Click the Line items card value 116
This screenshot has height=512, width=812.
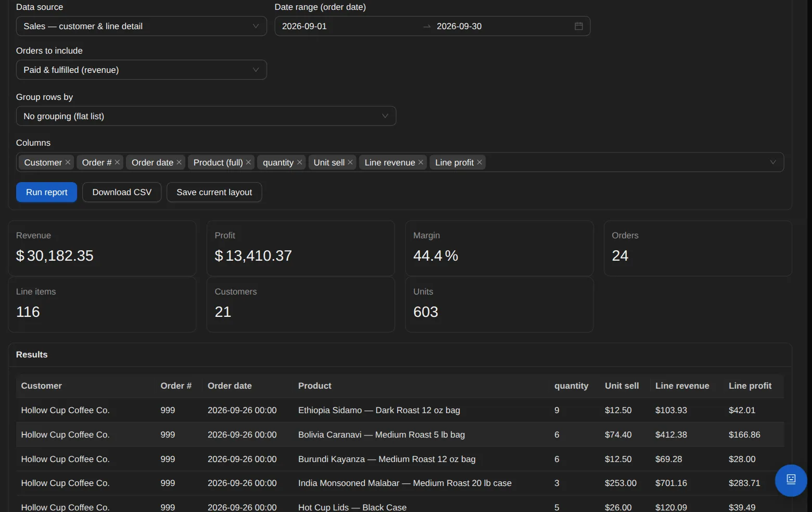(x=28, y=312)
